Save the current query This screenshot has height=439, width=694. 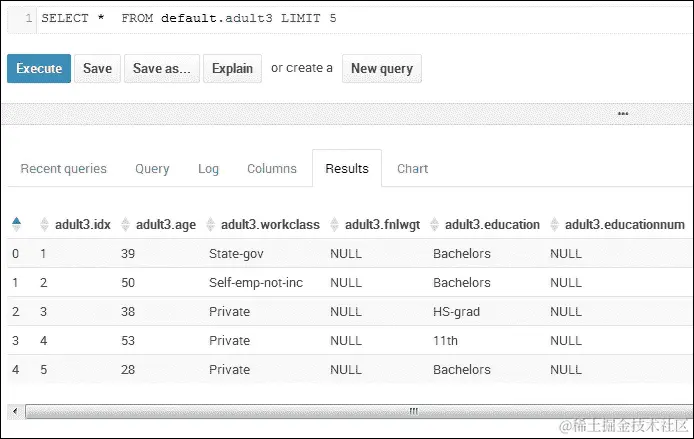(x=97, y=69)
